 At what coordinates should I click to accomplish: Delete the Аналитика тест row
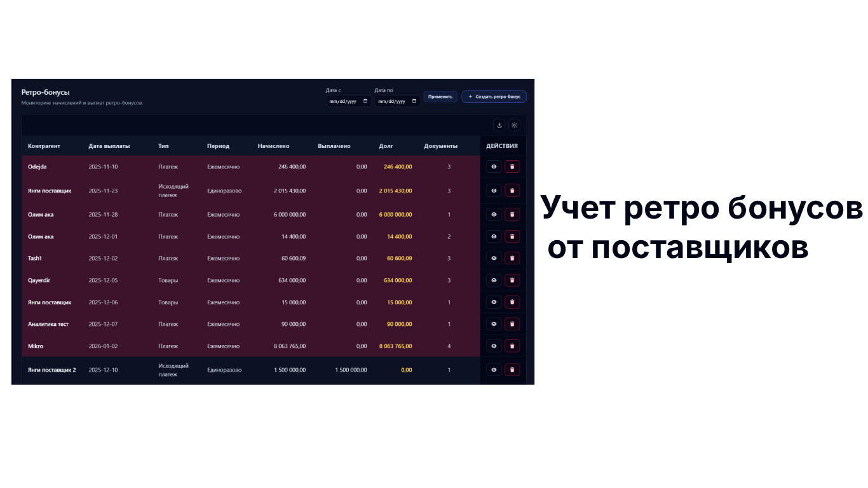coord(512,324)
